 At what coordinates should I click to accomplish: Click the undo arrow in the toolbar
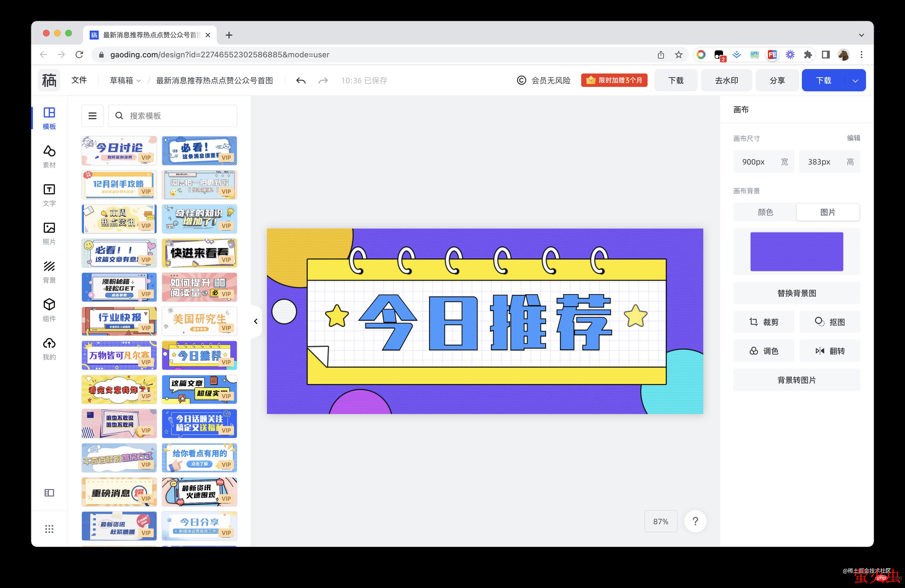300,80
